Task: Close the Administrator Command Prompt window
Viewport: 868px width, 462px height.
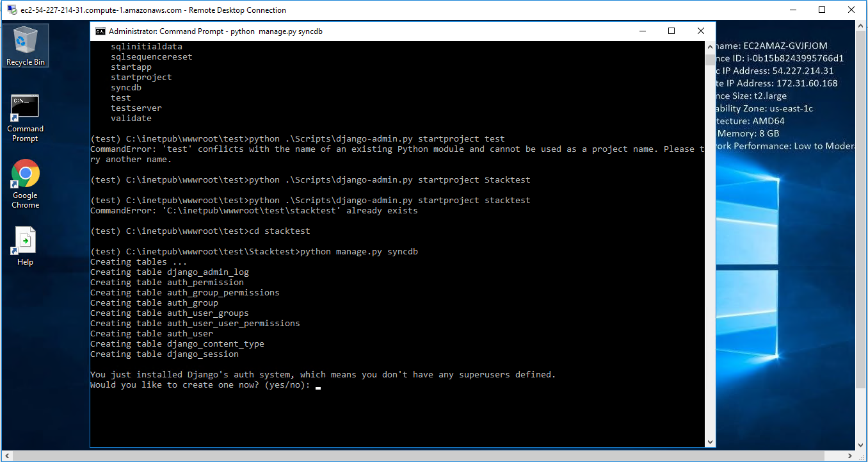Action: coord(701,31)
